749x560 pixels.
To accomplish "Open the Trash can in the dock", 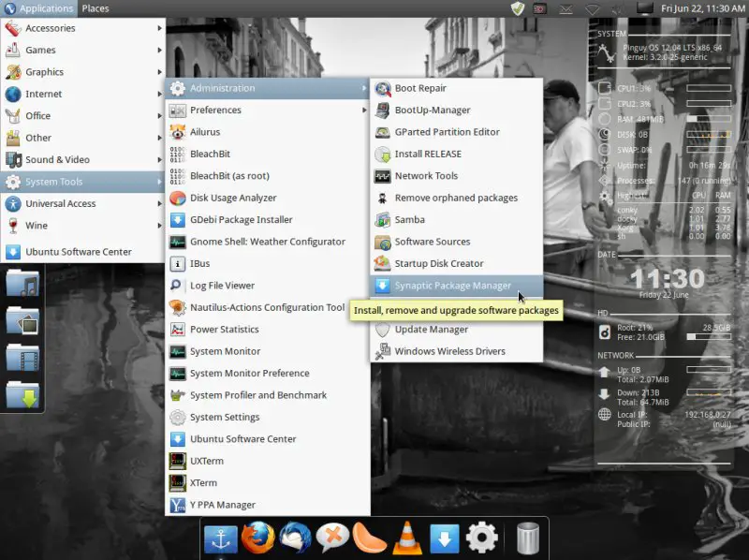I will click(528, 538).
